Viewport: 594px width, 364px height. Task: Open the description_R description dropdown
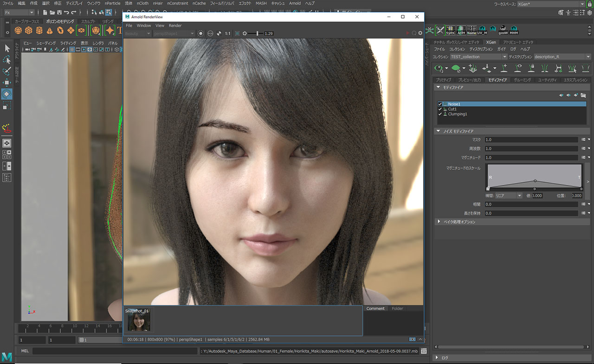coord(562,57)
